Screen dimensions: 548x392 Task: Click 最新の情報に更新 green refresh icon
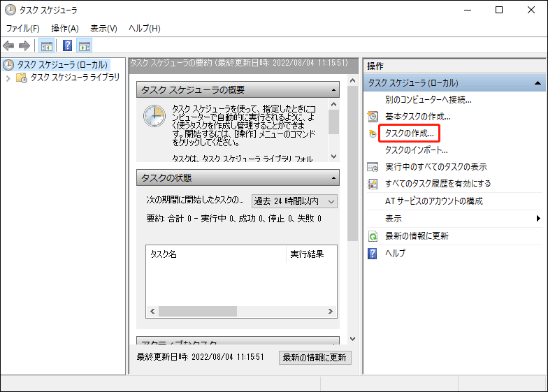point(373,236)
